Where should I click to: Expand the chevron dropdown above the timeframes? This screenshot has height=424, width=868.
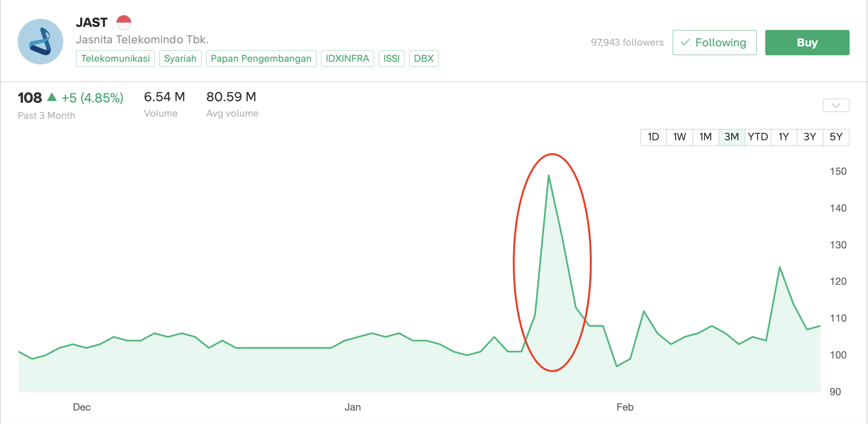[x=836, y=105]
